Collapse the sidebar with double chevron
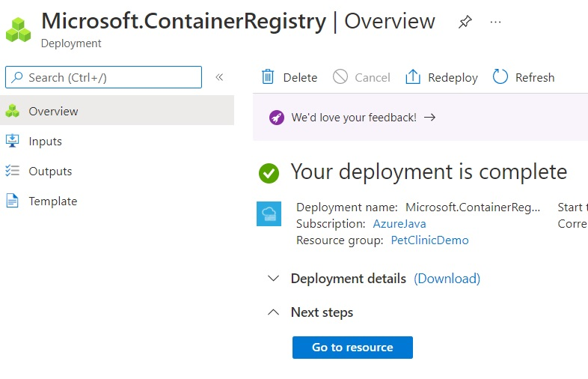 pyautogui.click(x=219, y=77)
